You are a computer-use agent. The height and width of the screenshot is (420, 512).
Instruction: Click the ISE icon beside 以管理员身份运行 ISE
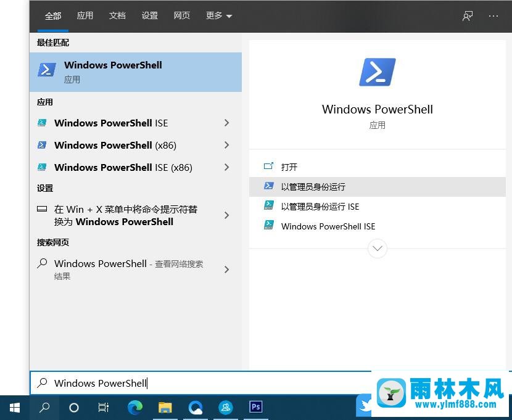(x=269, y=205)
